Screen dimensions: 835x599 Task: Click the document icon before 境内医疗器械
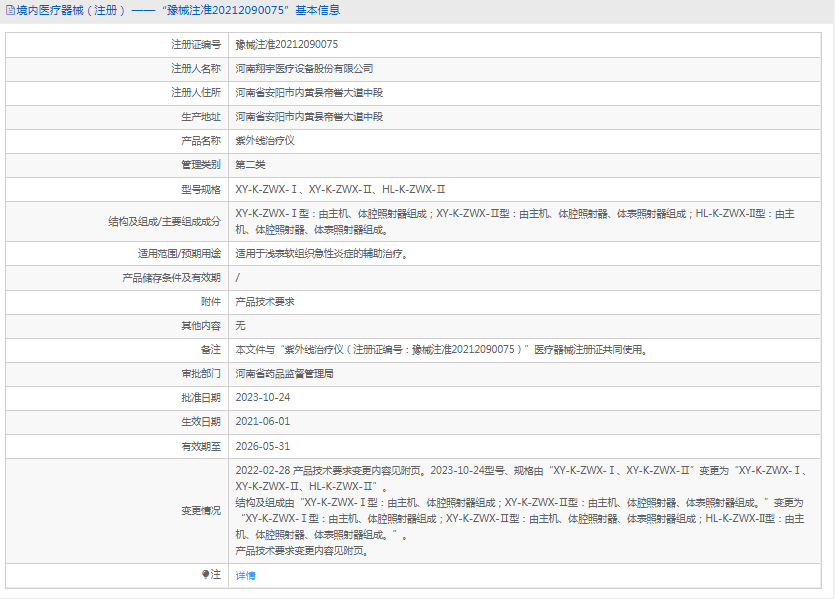[x=10, y=10]
